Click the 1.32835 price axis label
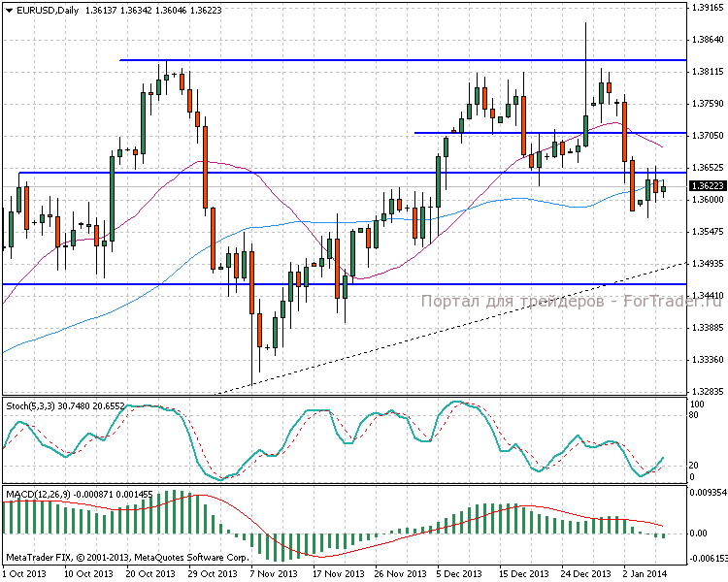Screen dimensions: 728x582 click(708, 392)
